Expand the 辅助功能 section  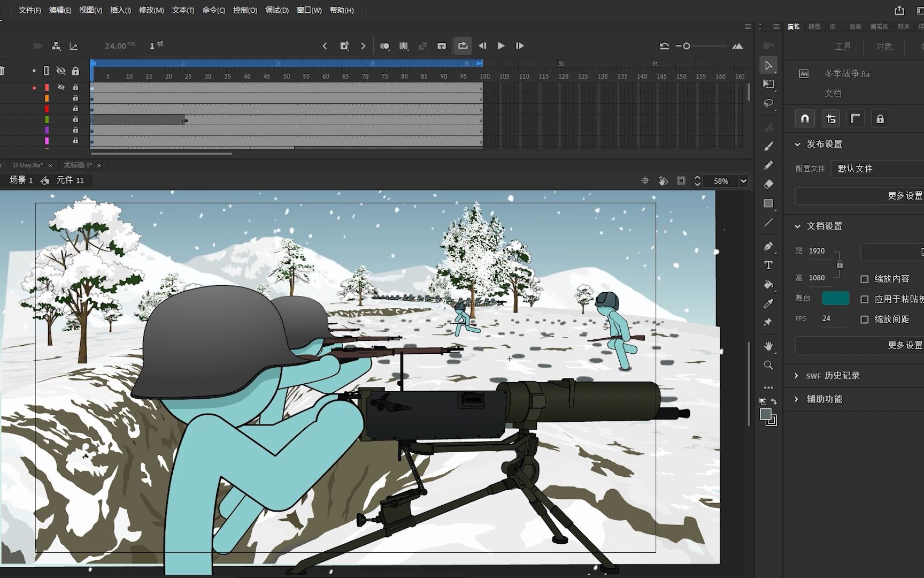[796, 399]
